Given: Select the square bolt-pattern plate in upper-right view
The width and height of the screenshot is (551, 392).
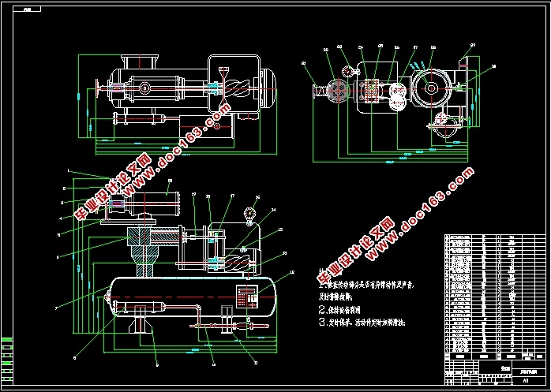Looking at the screenshot, I should click(x=372, y=91).
